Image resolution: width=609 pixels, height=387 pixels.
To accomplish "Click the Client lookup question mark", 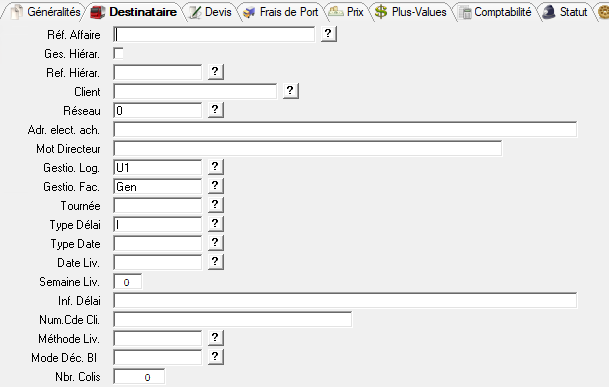I will [291, 91].
